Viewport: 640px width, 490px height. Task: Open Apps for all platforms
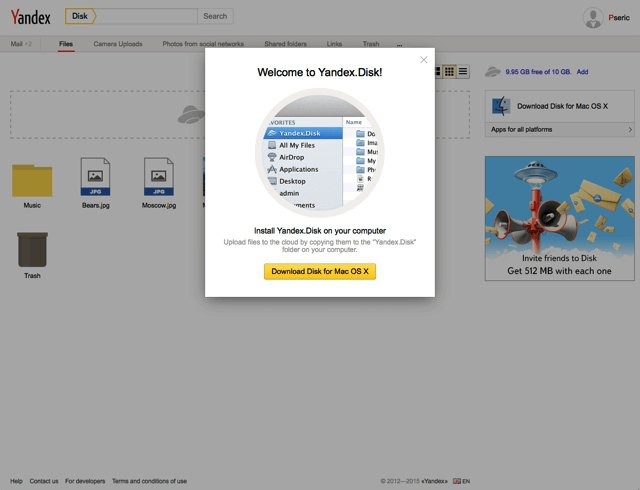click(x=560, y=129)
